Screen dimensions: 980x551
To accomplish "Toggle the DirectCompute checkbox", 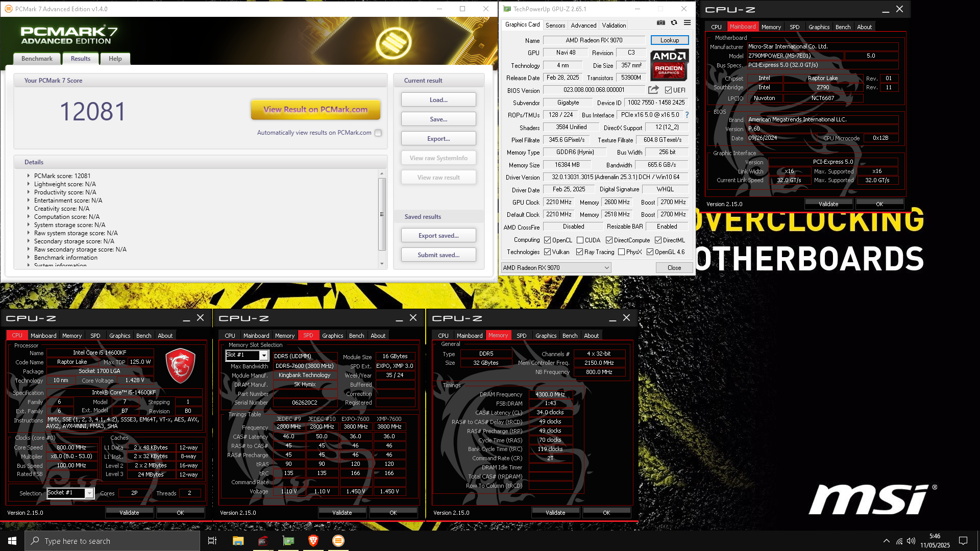I will click(x=609, y=240).
